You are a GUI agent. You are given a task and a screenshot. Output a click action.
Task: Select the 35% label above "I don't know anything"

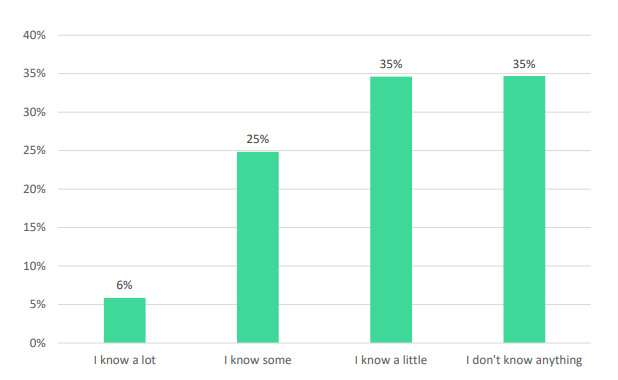tap(524, 64)
